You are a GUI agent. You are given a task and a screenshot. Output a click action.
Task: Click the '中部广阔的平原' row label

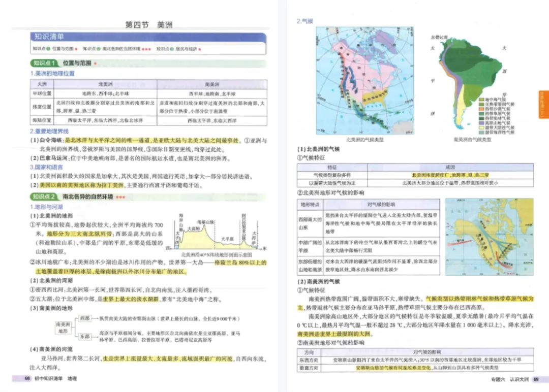(x=310, y=247)
